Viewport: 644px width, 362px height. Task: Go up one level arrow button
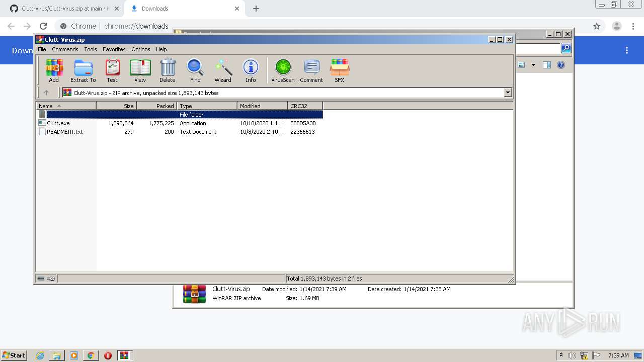46,93
